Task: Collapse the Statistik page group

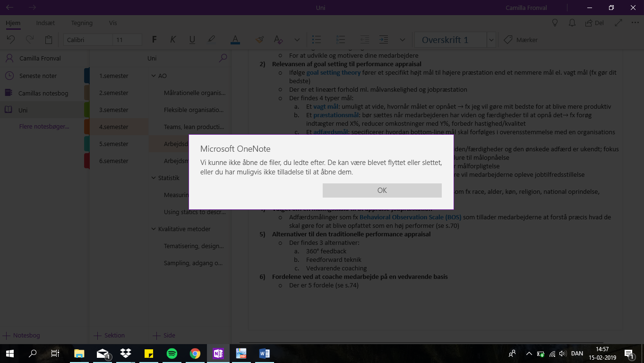Action: (154, 178)
